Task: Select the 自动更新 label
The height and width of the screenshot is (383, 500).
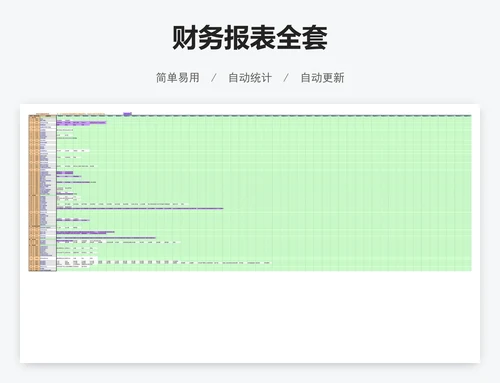Action: (x=322, y=78)
